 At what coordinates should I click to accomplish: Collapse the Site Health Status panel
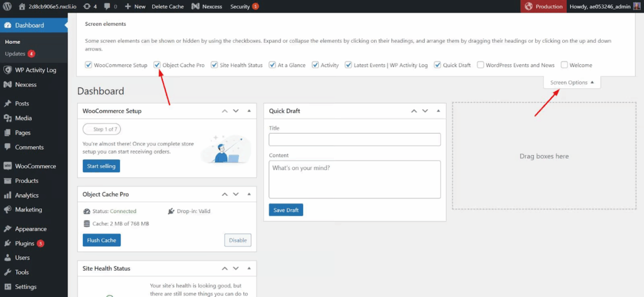249,269
